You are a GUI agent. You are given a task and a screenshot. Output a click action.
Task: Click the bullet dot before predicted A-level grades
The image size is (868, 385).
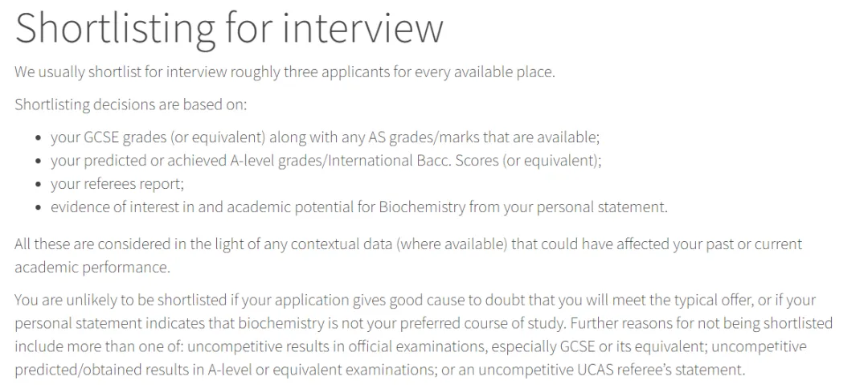pos(39,162)
